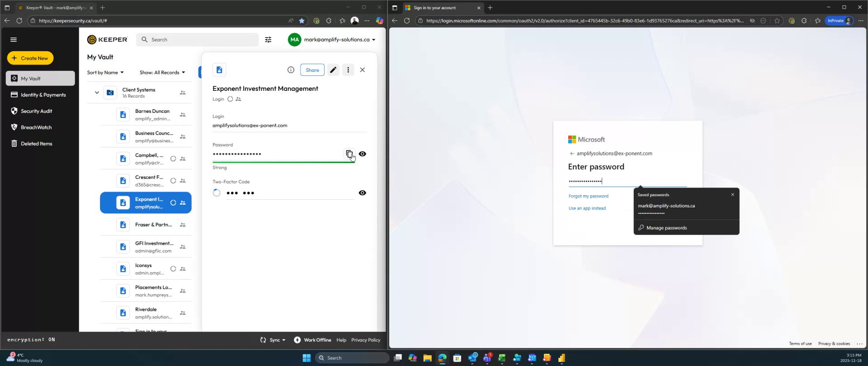Refresh the Keeper vault browser page
This screenshot has height=366, width=868.
click(x=19, y=21)
